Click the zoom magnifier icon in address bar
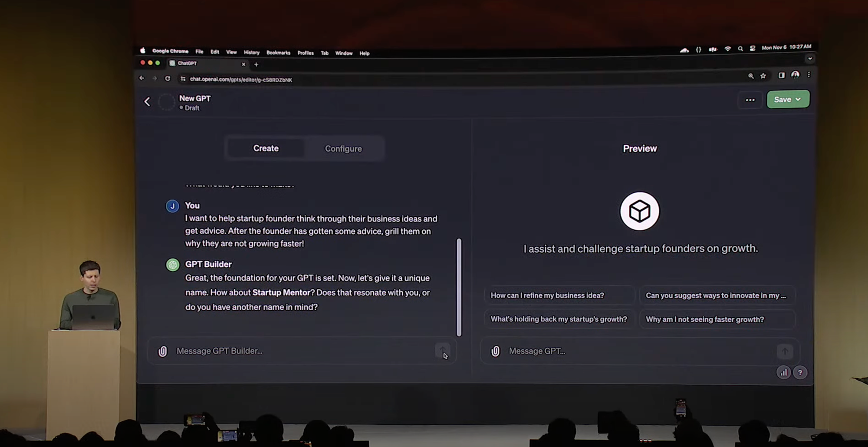The image size is (868, 447). (x=751, y=76)
